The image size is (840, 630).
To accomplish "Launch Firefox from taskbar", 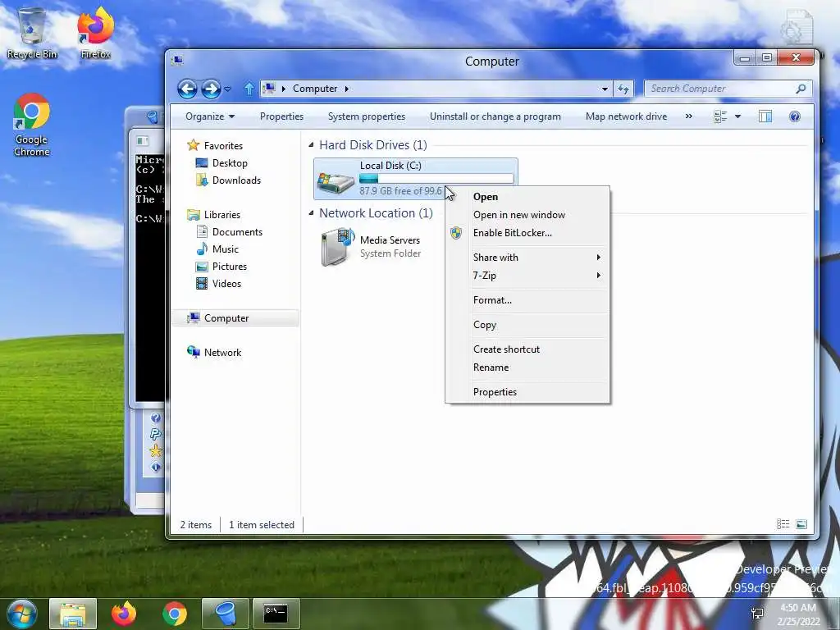I will click(x=124, y=614).
